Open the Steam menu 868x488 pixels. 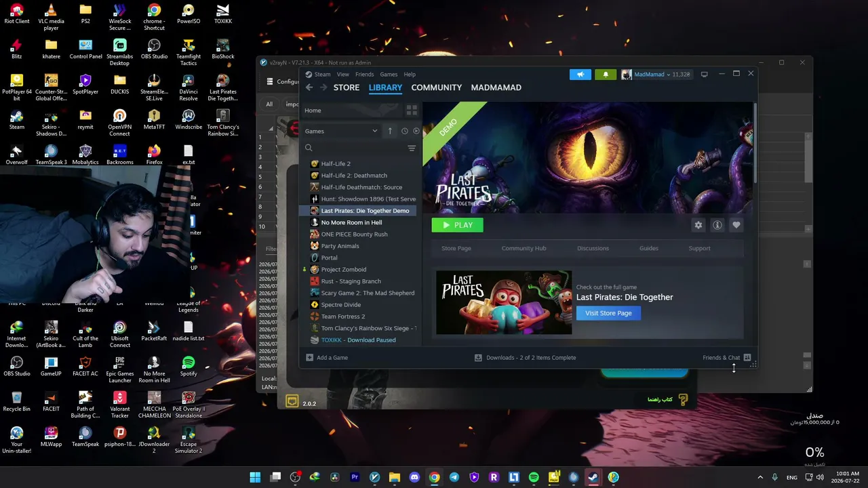pos(322,75)
